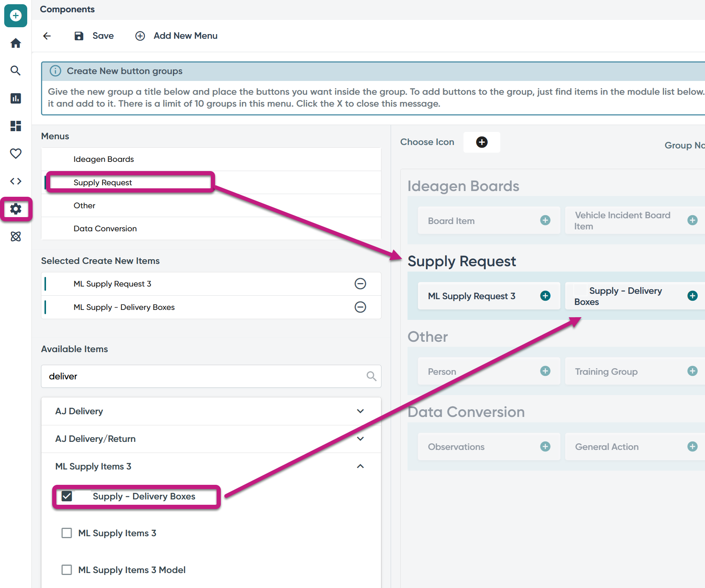The width and height of the screenshot is (705, 588).
Task: Click plus on Observations button
Action: (545, 446)
